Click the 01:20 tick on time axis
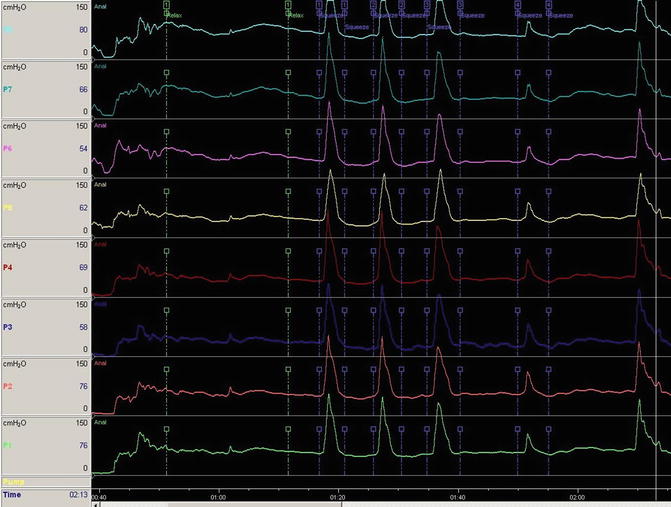This screenshot has height=507, width=671. point(337,496)
